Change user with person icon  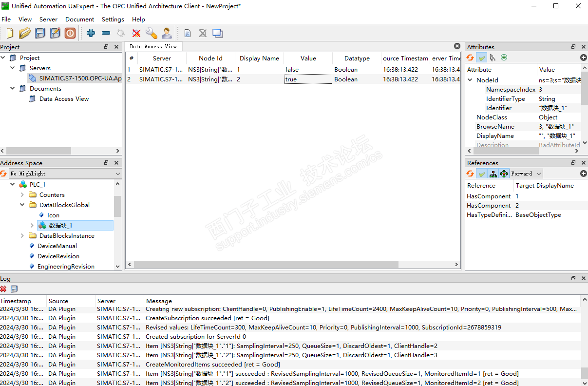(x=167, y=33)
